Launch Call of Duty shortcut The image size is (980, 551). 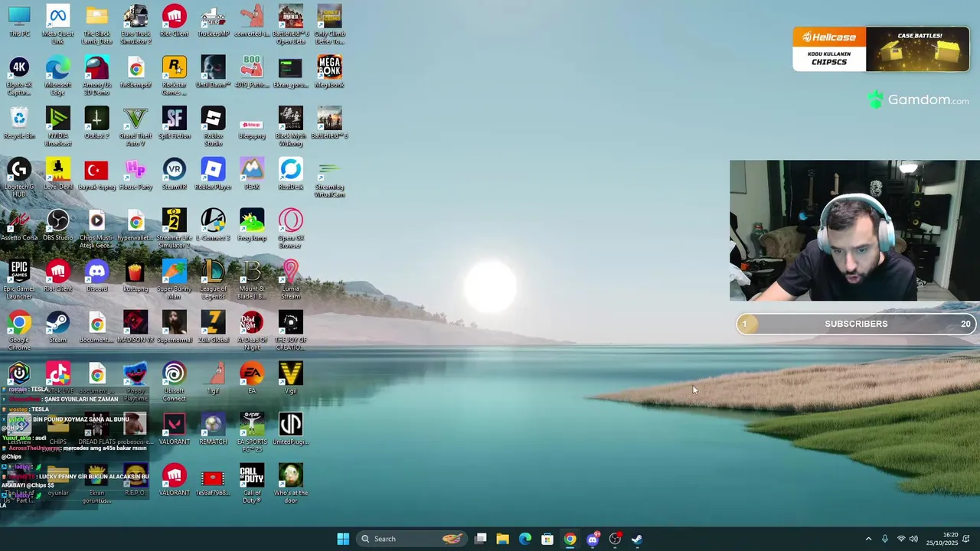[252, 484]
